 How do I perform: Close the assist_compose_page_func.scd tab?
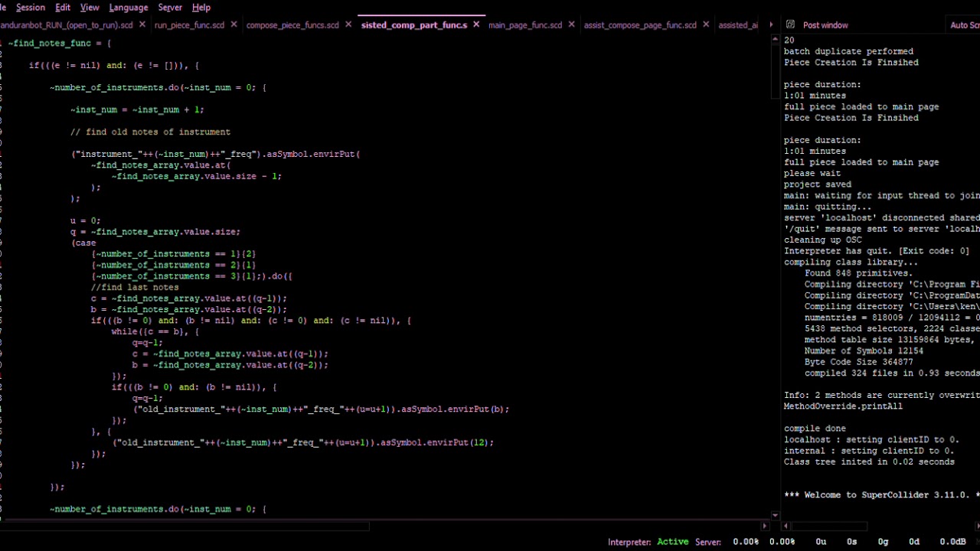[x=706, y=24]
